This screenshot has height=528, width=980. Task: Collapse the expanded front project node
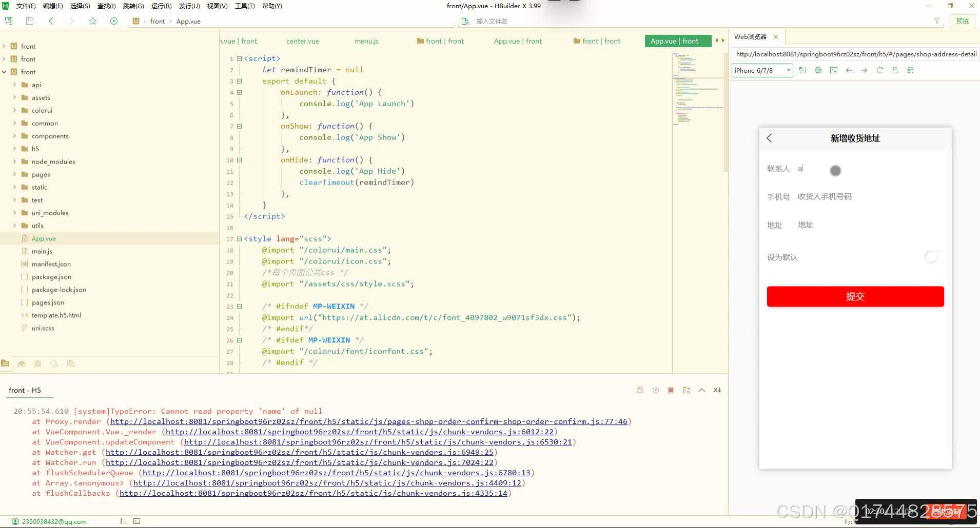5,72
